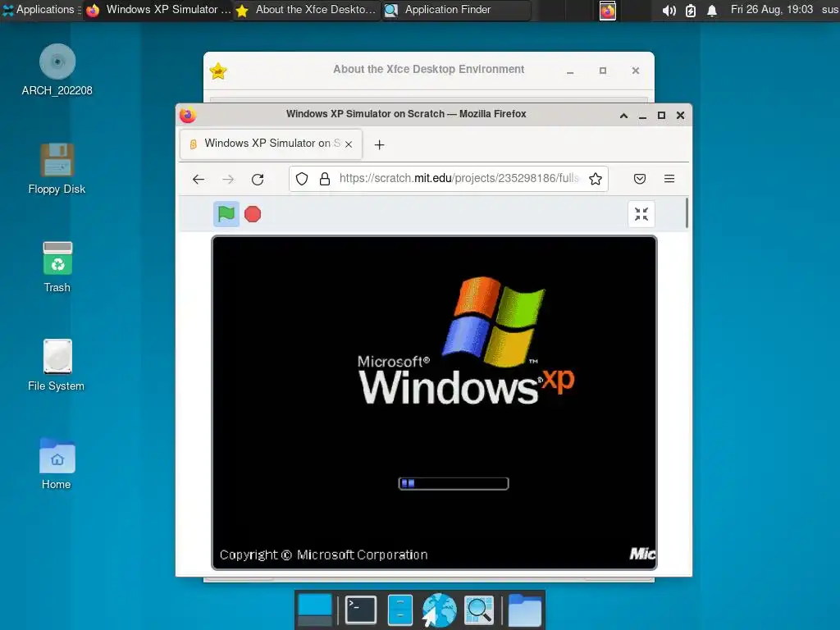Click the Firefox logo in the window titlebar
Image resolution: width=840 pixels, height=630 pixels.
tap(188, 115)
